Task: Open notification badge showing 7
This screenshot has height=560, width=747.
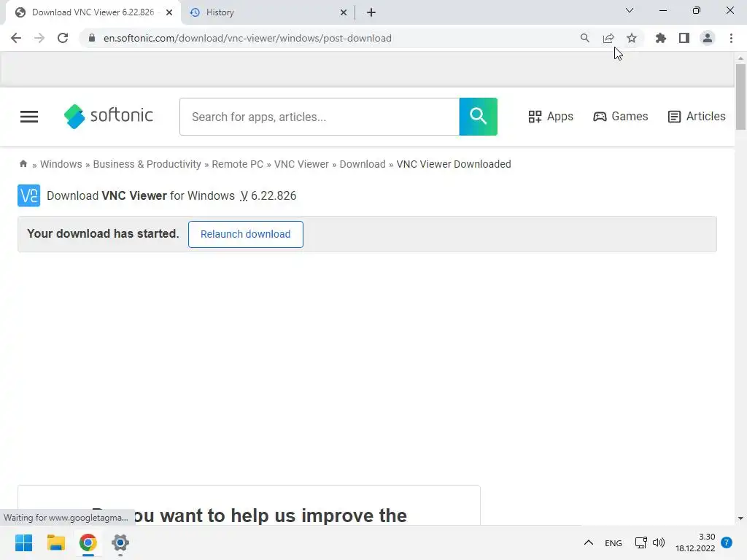Action: [727, 542]
